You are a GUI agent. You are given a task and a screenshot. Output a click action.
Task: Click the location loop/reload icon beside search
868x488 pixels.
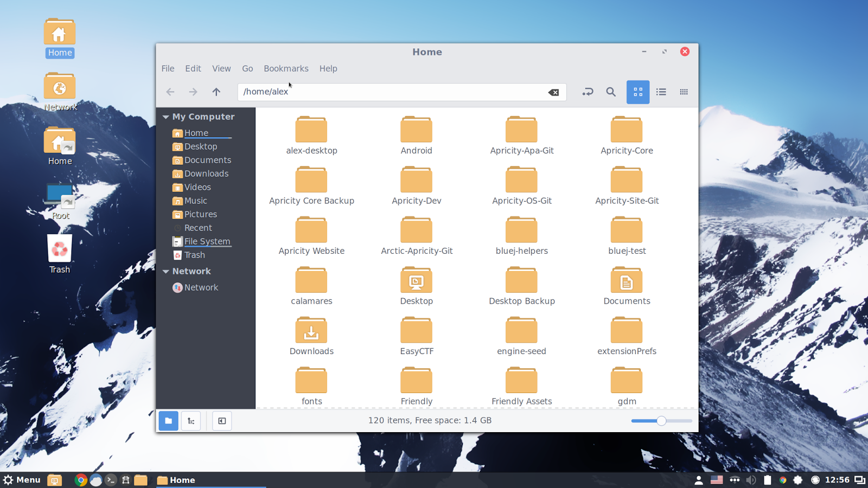pyautogui.click(x=588, y=92)
